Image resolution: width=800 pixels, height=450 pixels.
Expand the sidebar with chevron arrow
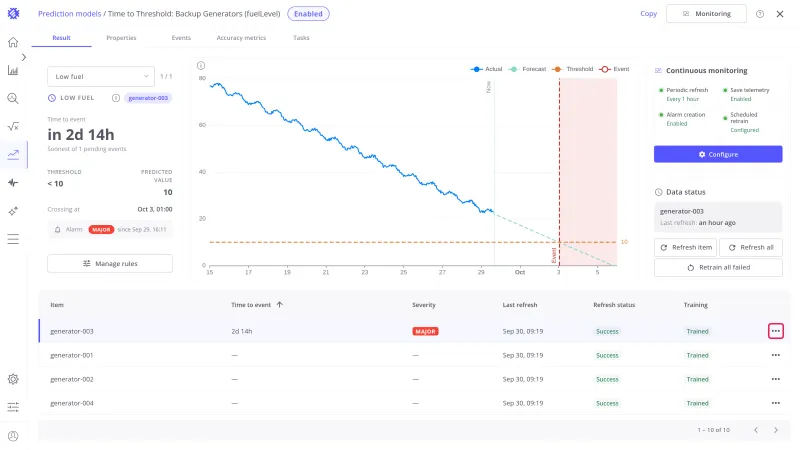point(23,57)
